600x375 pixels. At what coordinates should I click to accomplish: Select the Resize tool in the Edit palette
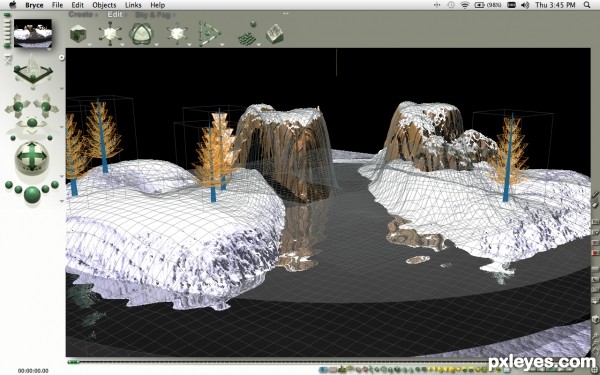pos(110,33)
